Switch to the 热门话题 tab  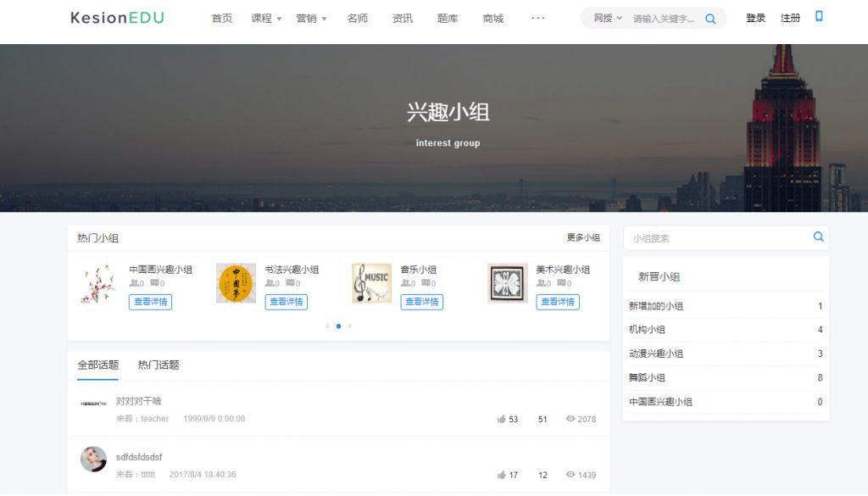click(159, 365)
